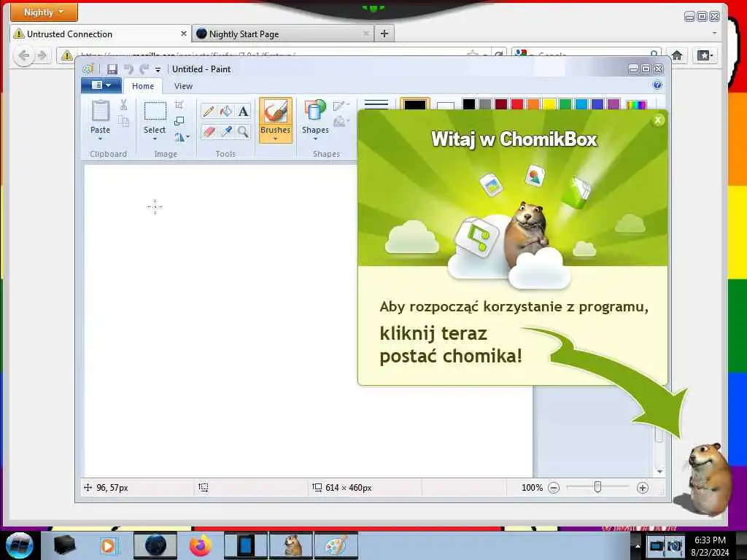This screenshot has height=560, width=747.
Task: Click the Windows Start orb
Action: (x=19, y=545)
